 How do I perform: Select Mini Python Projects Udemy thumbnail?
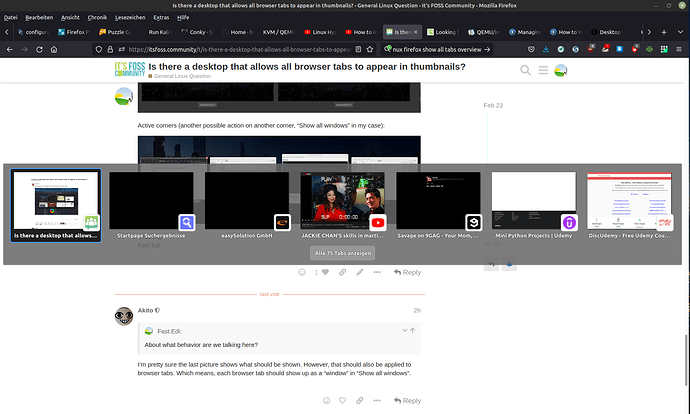[x=534, y=205]
